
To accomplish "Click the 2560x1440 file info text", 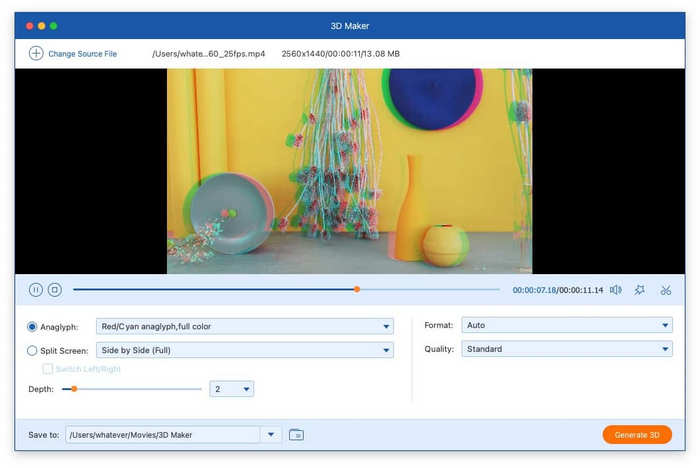I will (x=341, y=54).
